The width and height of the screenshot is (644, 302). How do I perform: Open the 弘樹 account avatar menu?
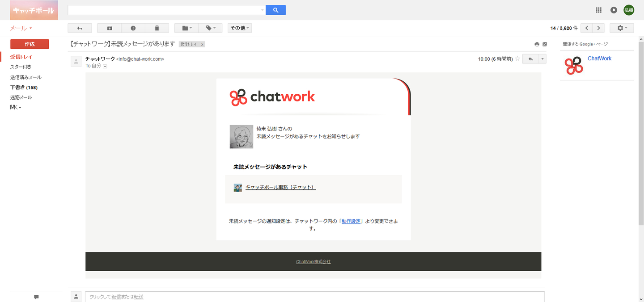629,10
